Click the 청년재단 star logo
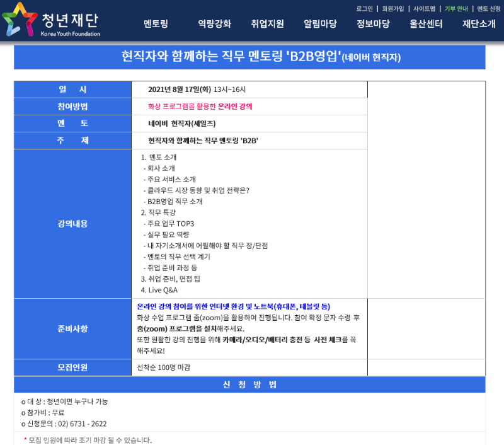The width and height of the screenshot is (504, 445). (20, 20)
